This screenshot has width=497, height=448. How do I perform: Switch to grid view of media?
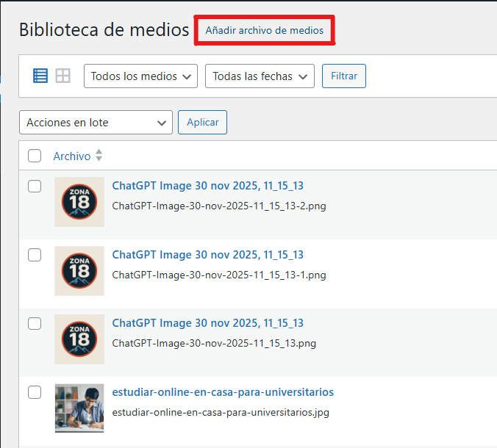(x=63, y=76)
